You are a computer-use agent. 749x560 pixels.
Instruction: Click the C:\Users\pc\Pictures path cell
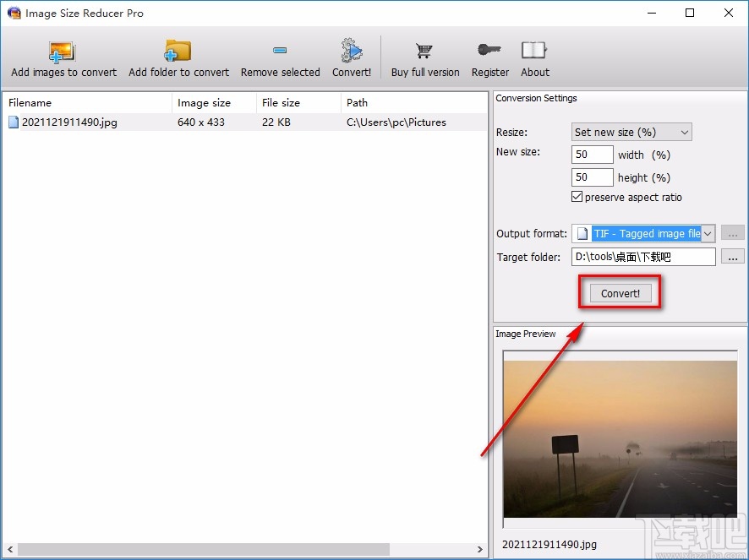[x=396, y=122]
